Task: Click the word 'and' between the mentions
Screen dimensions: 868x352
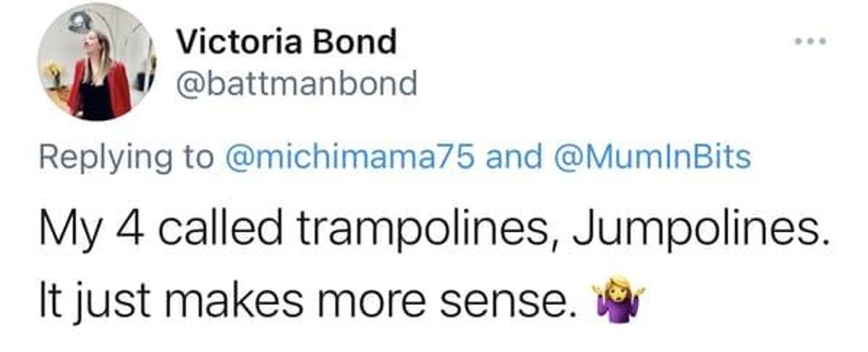Action: pyautogui.click(x=514, y=157)
